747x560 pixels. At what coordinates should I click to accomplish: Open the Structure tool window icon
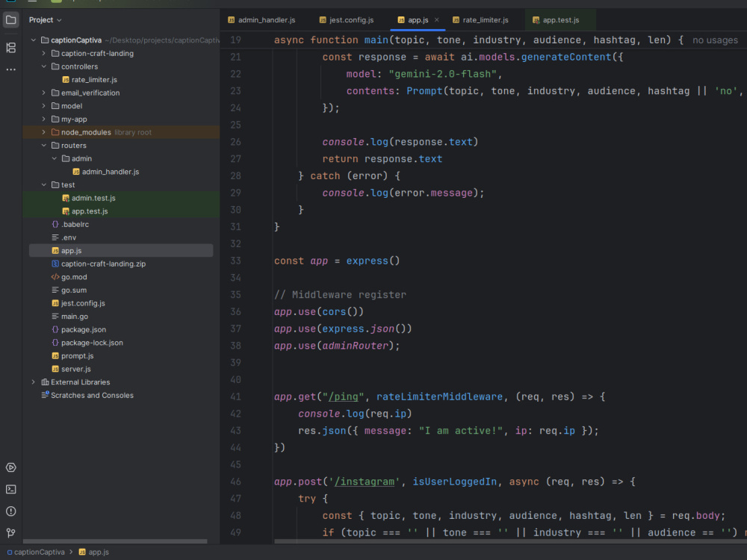tap(10, 48)
